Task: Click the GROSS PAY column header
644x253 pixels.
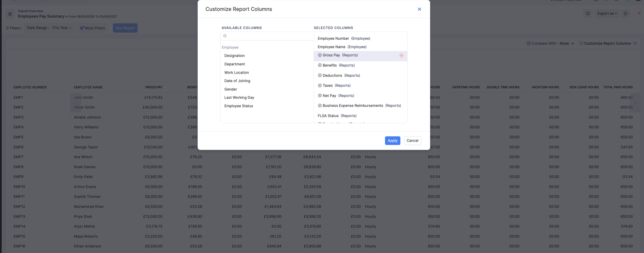Action: [154, 87]
